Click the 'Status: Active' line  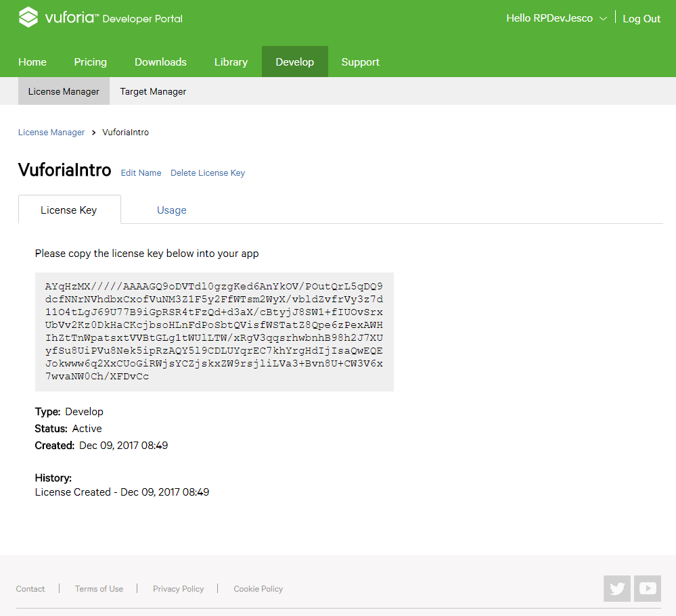pos(68,429)
